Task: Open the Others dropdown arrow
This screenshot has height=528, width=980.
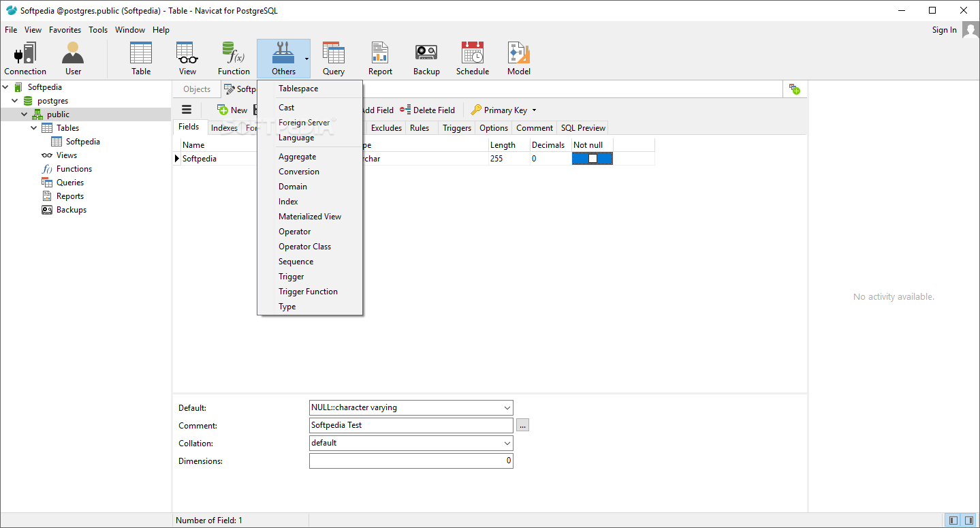Action: click(306, 59)
